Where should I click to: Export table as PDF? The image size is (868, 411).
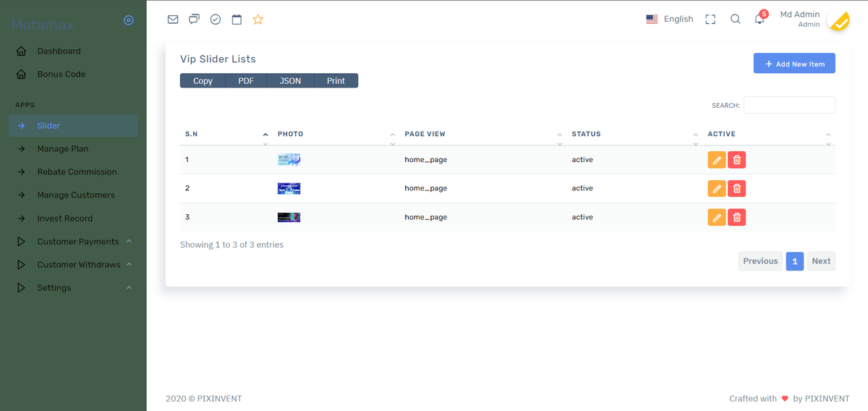[246, 81]
